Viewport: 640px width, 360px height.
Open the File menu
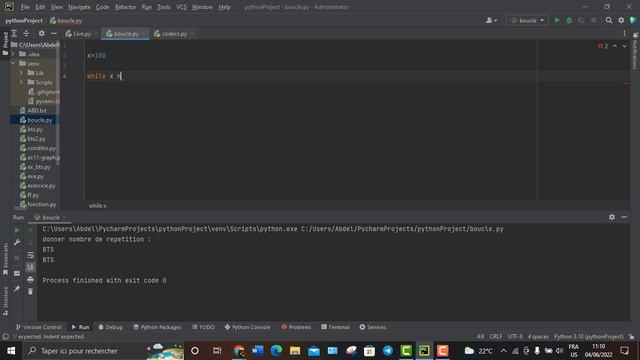(25, 7)
